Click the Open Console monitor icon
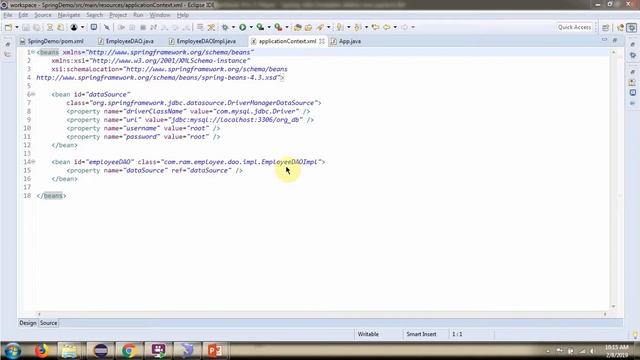Screen dimensions: 640x360 [94, 27]
